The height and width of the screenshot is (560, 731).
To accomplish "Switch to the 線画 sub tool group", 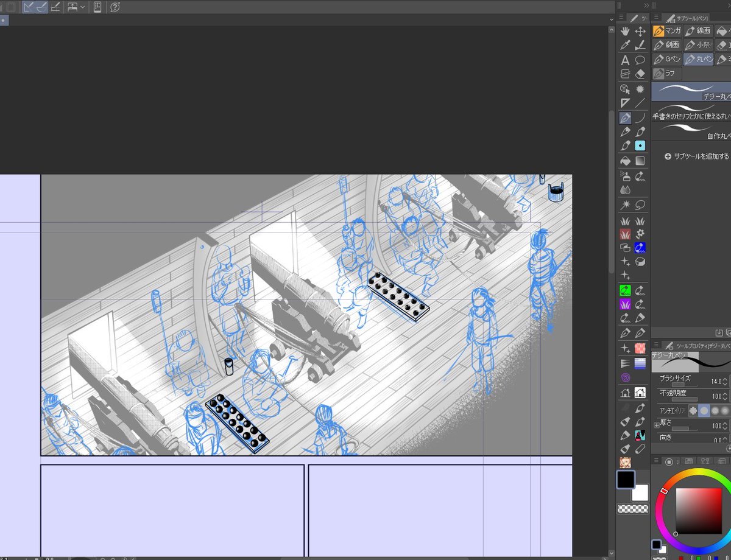I will (697, 30).
